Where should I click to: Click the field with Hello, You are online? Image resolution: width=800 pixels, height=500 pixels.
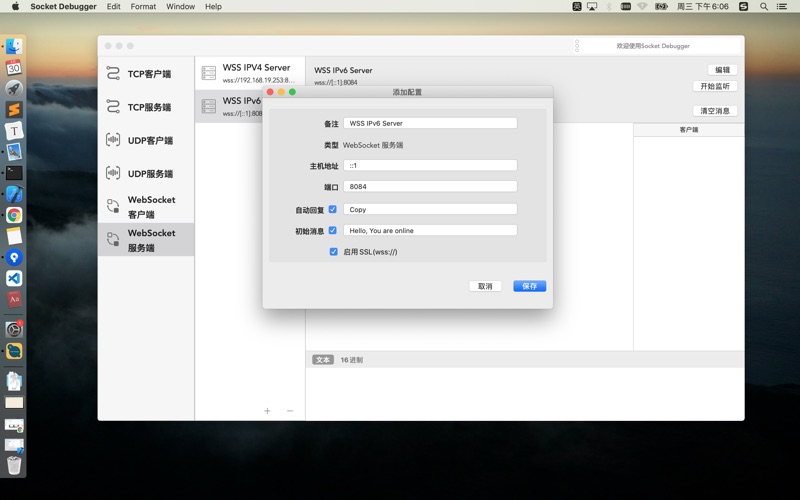[x=430, y=231]
